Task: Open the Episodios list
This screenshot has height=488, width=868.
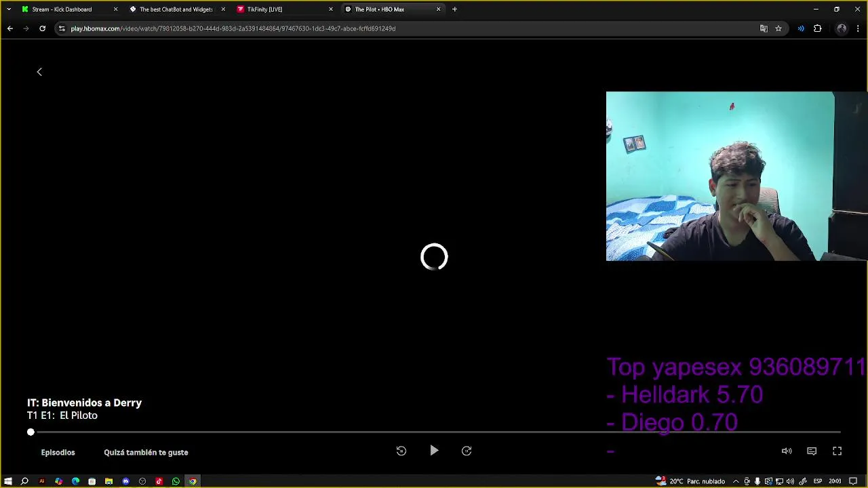Action: click(58, 452)
